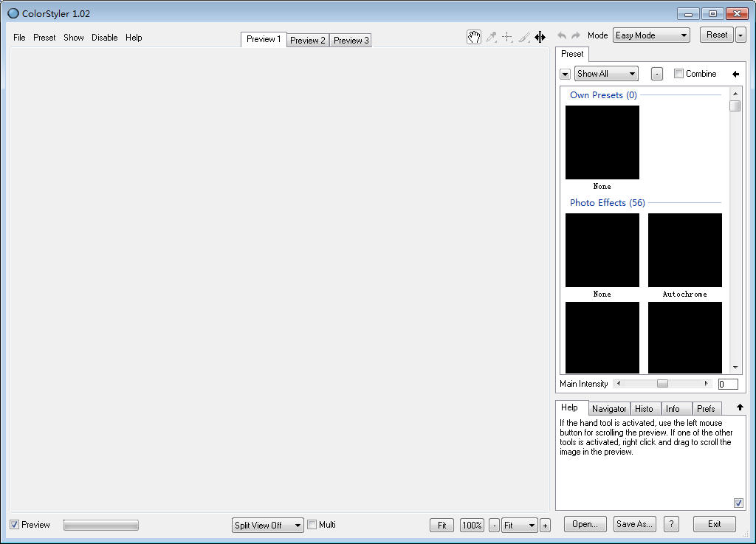Open the Help menu
This screenshot has width=756, height=544.
coord(134,38)
